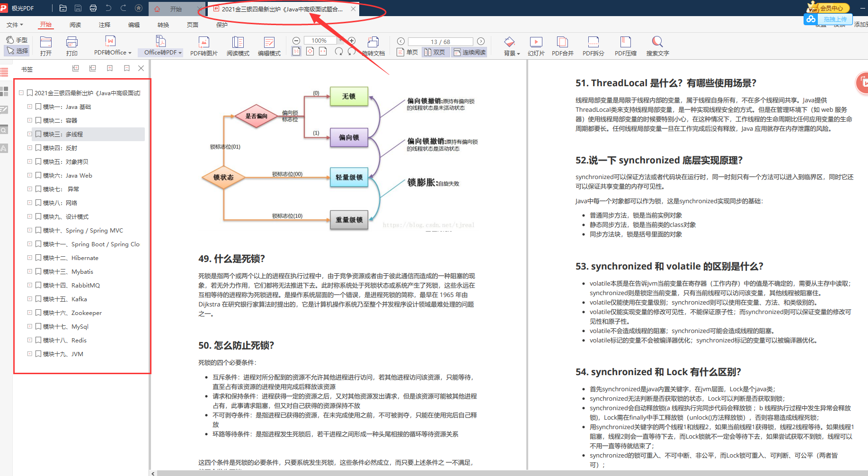Switch to the 阅读 ribbon tab
The height and width of the screenshot is (476, 868).
click(x=75, y=25)
